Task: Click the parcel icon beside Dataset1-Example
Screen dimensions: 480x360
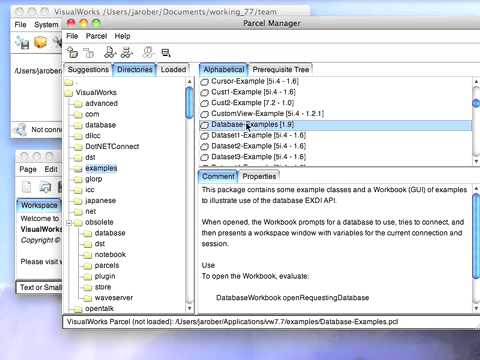Action: pos(204,136)
